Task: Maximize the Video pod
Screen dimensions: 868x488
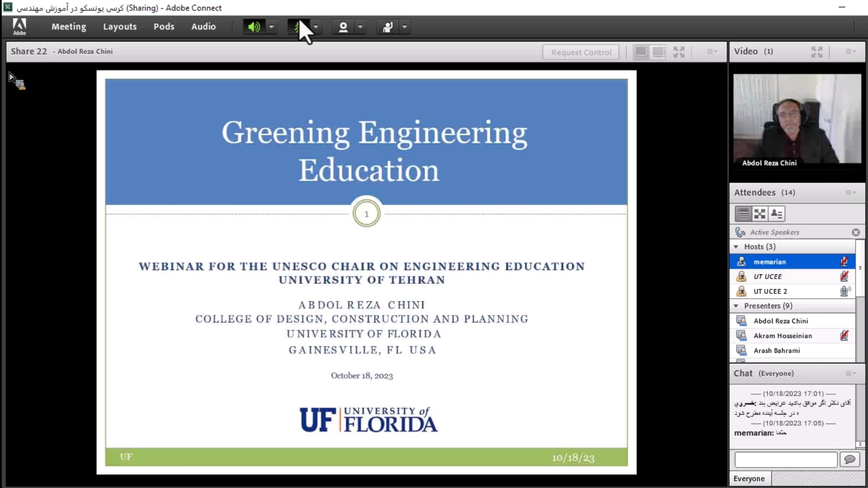Action: click(x=817, y=52)
